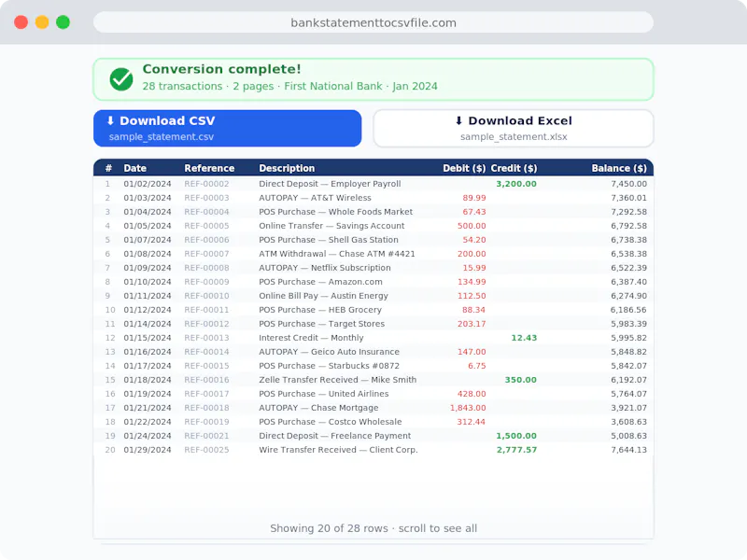This screenshot has height=560, width=747.
Task: Click the Wire Transfer Received — Client Corp. description
Action: click(x=338, y=450)
